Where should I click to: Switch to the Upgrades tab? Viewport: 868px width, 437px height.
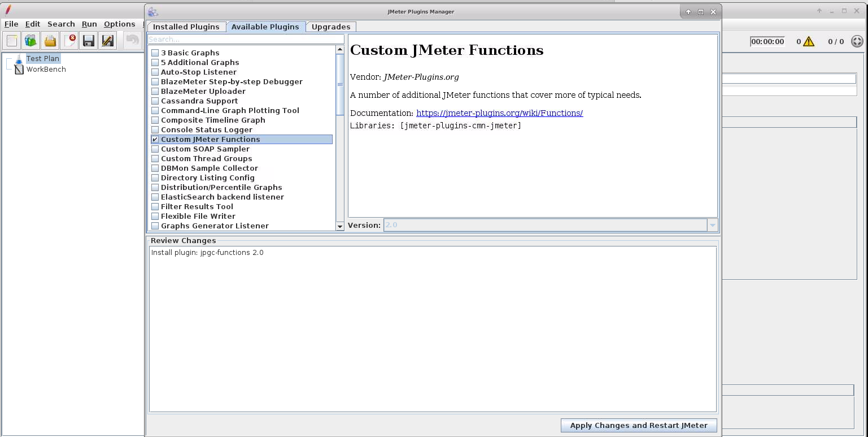pyautogui.click(x=331, y=27)
